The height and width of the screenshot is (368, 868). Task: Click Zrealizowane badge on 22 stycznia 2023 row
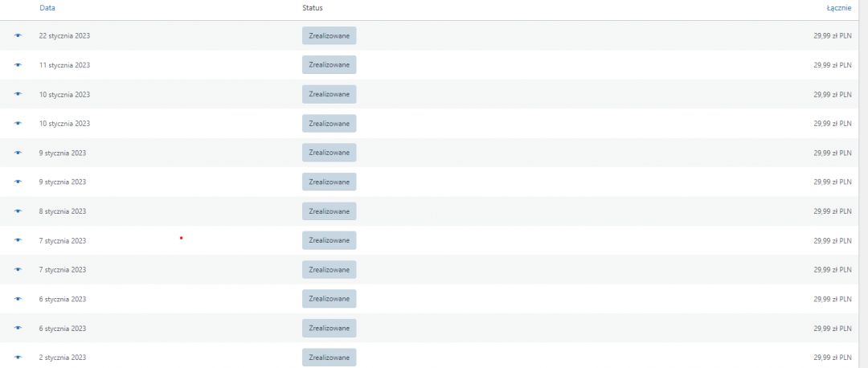coord(329,35)
